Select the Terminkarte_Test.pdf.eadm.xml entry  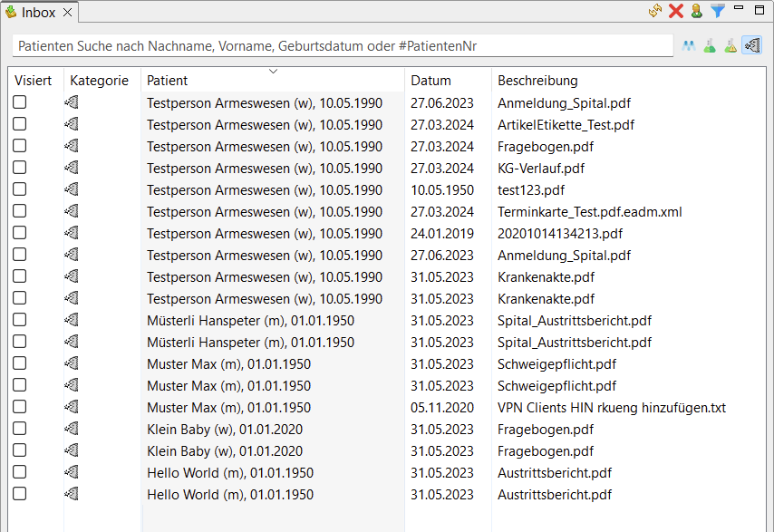coord(589,212)
